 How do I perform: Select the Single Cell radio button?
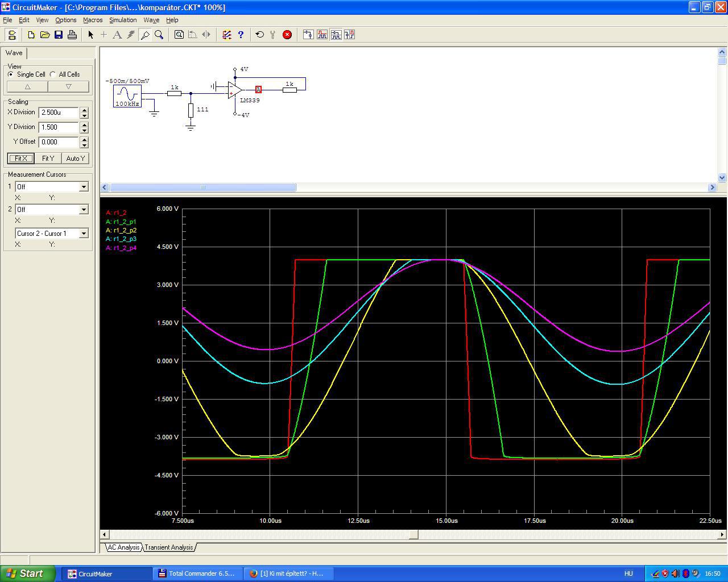coord(11,74)
